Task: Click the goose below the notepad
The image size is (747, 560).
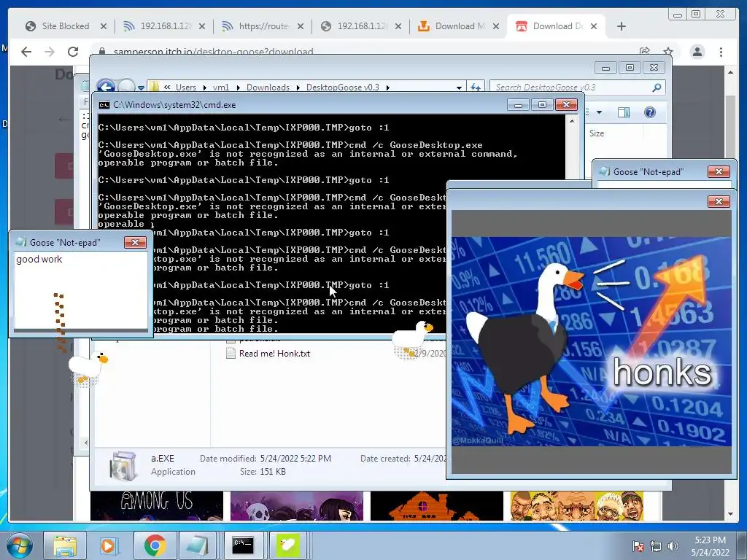Action: tap(88, 367)
